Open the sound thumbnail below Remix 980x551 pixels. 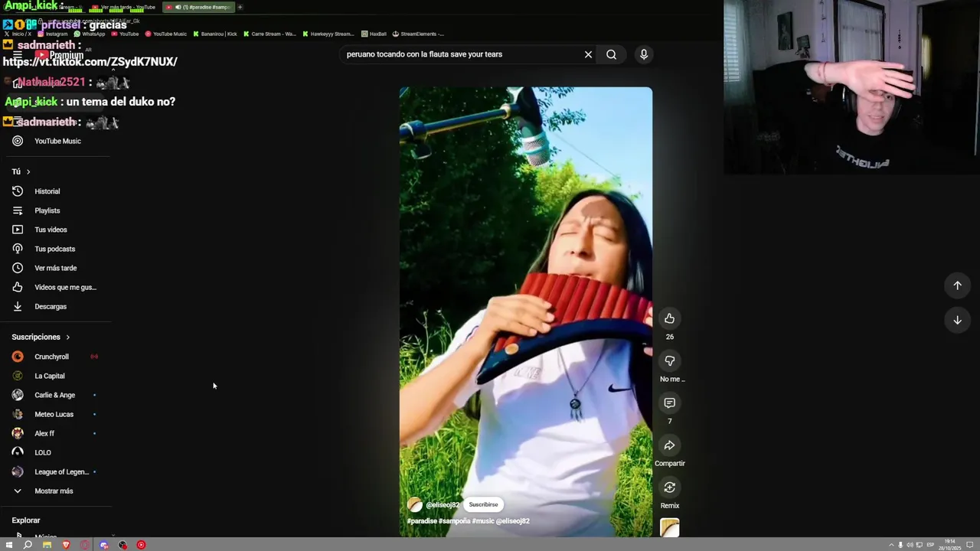[669, 528]
